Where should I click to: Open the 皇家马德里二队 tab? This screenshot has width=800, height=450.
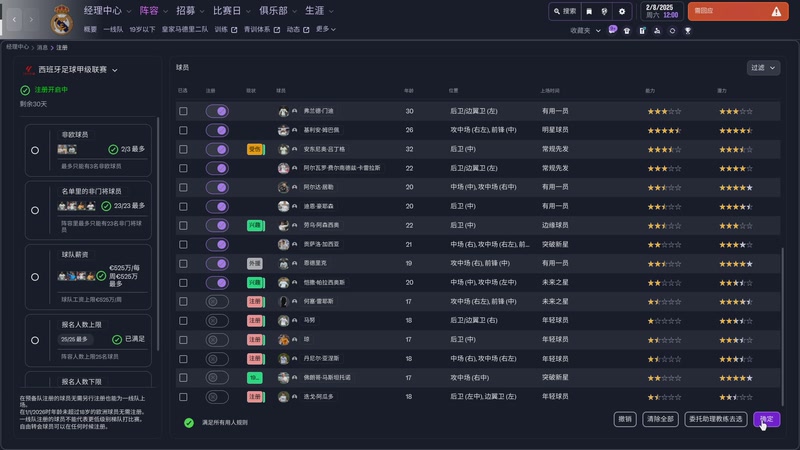185,30
